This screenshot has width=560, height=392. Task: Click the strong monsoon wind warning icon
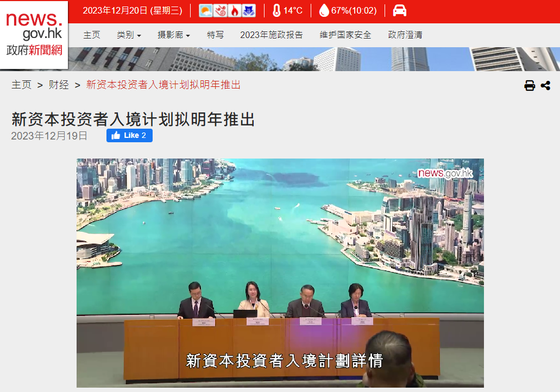click(220, 11)
